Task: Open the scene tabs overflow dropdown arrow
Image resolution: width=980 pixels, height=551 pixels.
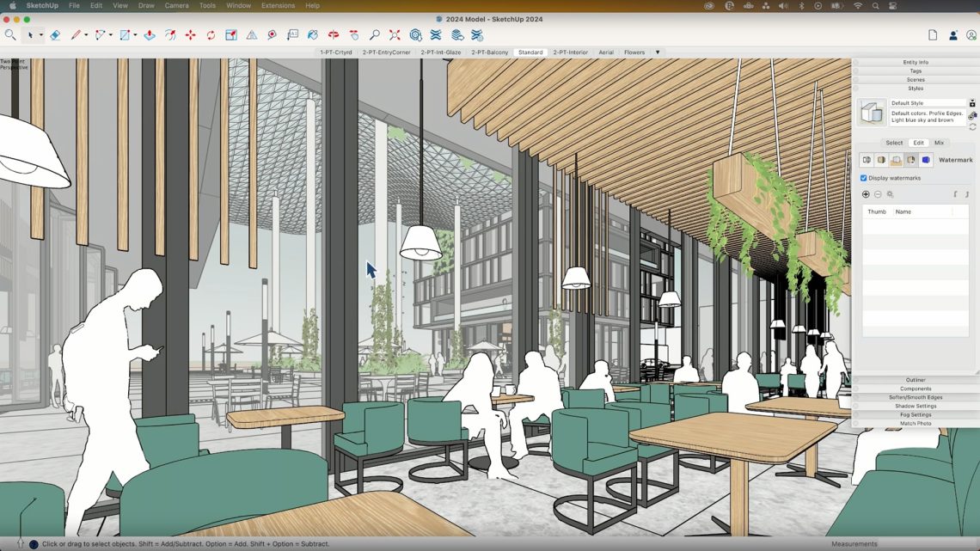Action: 657,52
